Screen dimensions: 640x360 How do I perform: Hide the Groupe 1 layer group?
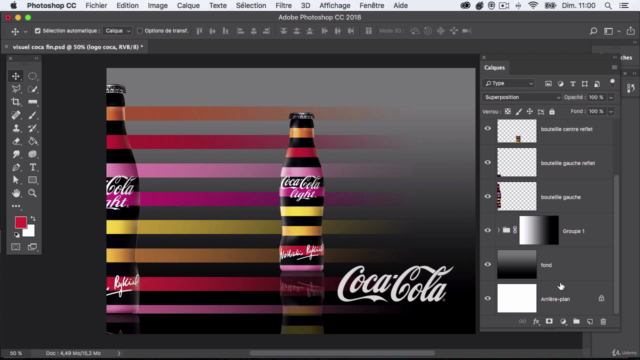(488, 230)
